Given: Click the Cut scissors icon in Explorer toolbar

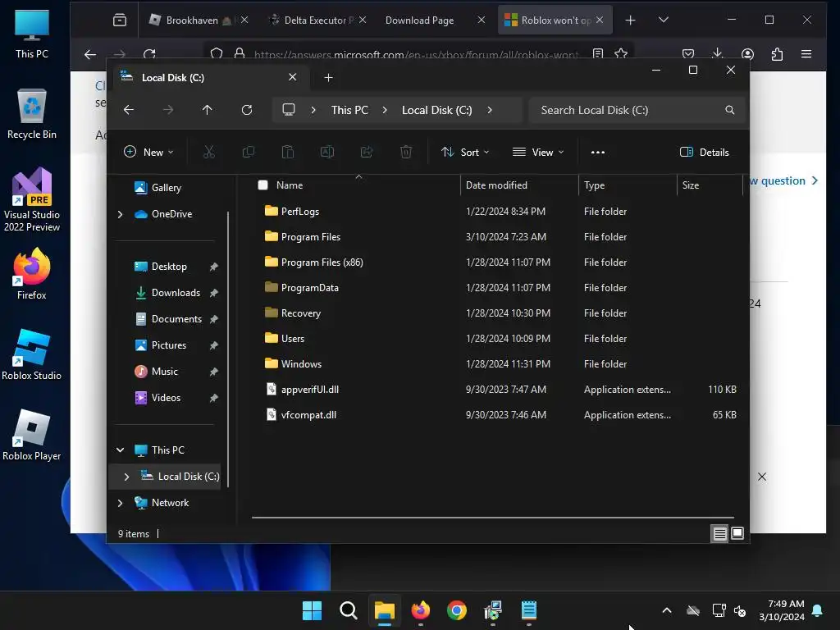Looking at the screenshot, I should point(209,152).
